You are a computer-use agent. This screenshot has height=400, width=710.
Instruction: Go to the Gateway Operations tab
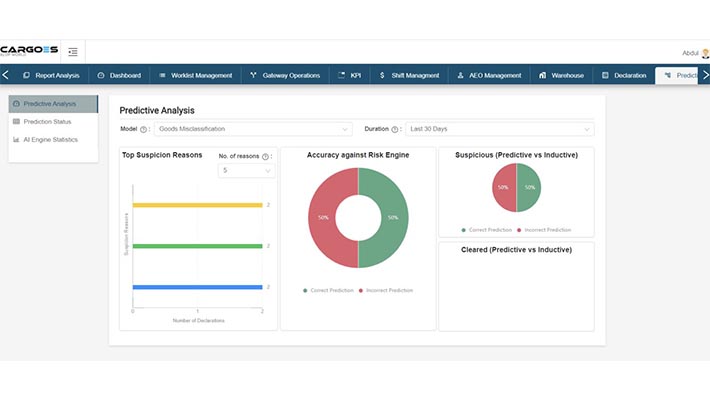tap(285, 75)
